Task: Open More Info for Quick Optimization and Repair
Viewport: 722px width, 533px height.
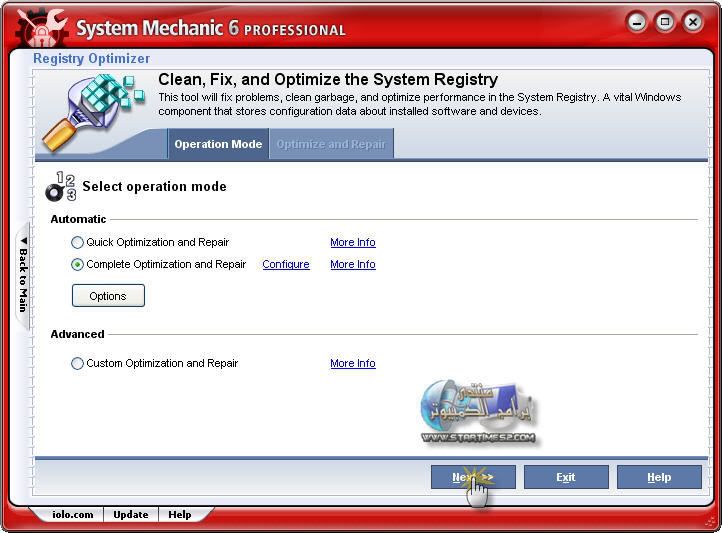Action: pos(353,242)
